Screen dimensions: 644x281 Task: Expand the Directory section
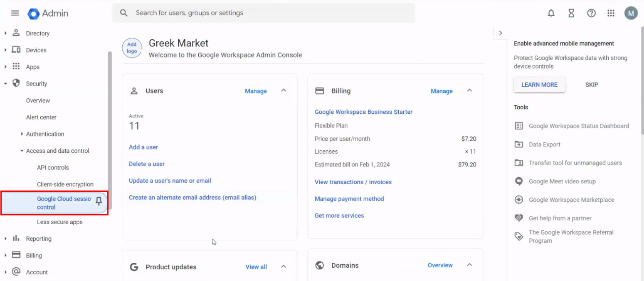click(5, 33)
